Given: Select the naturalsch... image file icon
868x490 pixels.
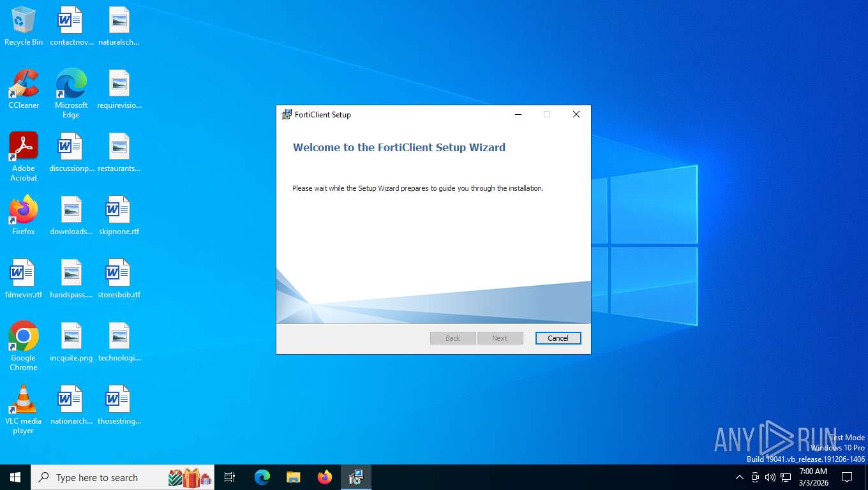Looking at the screenshot, I should 119,27.
